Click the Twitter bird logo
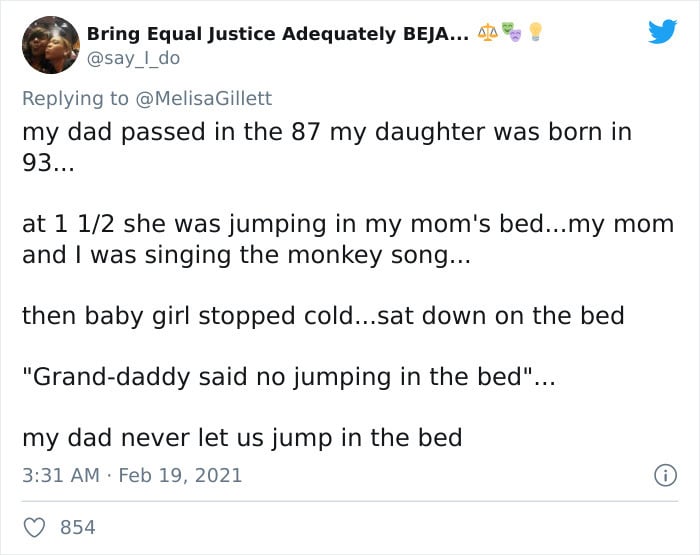700x555 pixels. [x=662, y=32]
